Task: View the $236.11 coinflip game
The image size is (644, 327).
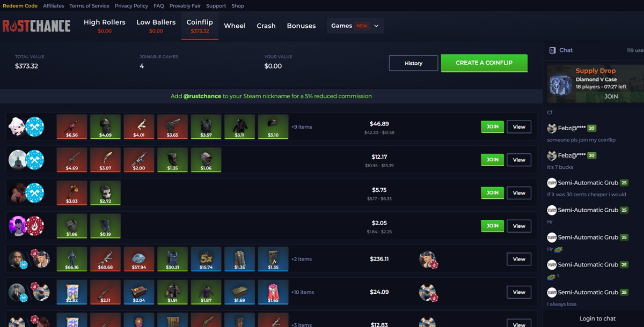Action: point(519,259)
